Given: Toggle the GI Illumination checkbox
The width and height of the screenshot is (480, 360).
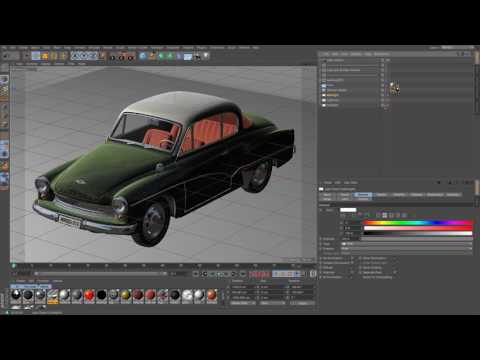Looking at the screenshot, I should point(352,277).
